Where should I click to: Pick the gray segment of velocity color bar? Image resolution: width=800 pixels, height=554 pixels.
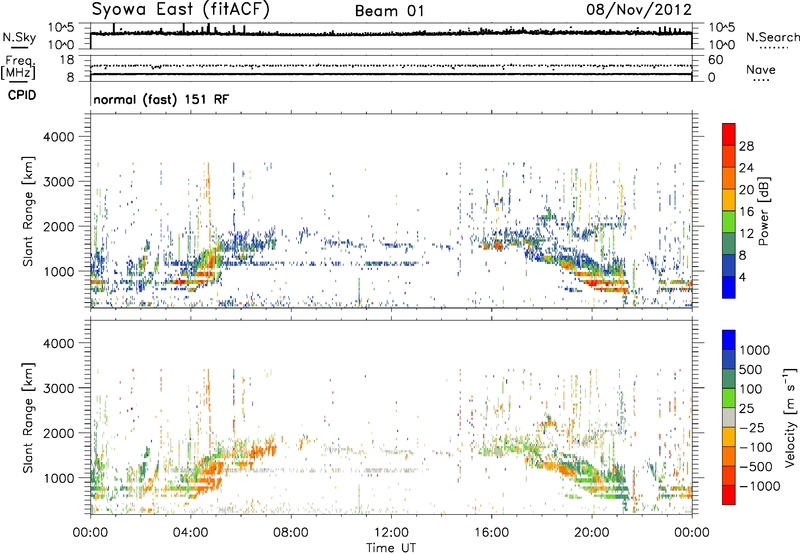729,417
